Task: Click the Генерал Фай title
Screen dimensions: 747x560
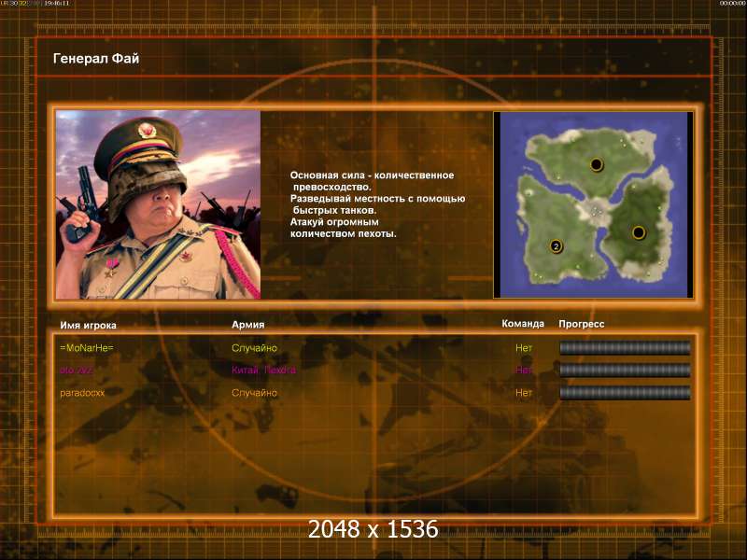Action: [x=96, y=59]
